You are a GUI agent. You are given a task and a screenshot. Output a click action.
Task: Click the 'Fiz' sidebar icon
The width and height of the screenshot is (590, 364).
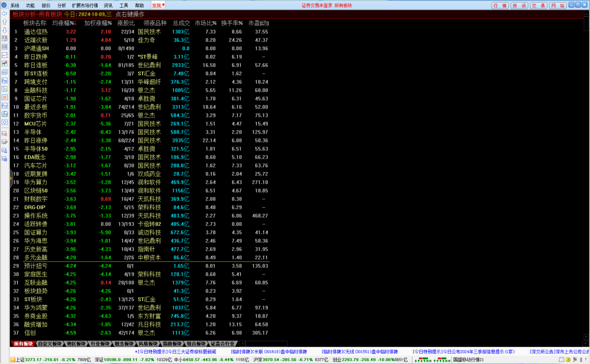tap(4, 105)
